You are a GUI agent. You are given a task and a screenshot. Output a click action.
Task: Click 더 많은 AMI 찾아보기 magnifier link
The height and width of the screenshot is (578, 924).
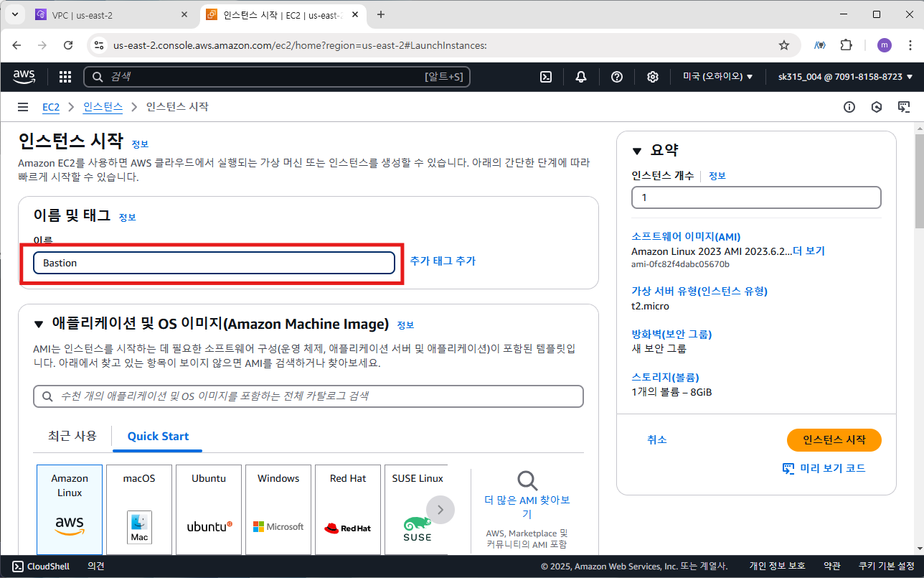527,495
